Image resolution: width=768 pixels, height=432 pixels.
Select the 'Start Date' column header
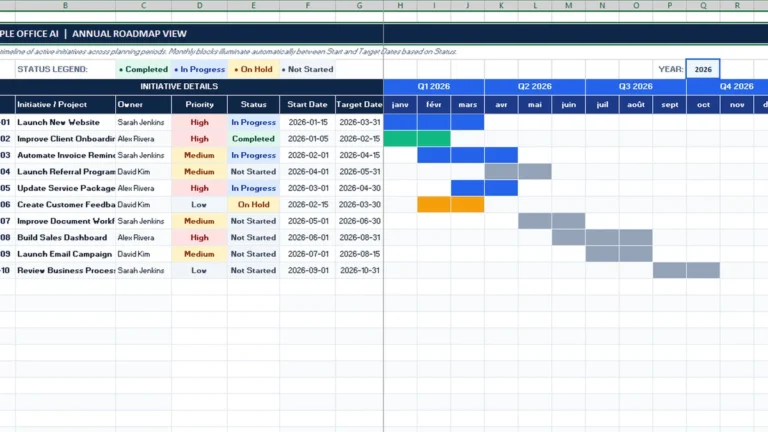pyautogui.click(x=308, y=104)
